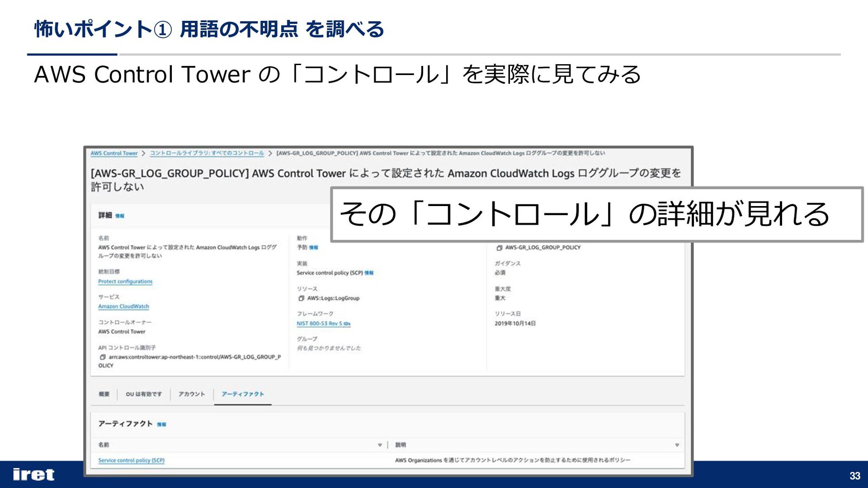Image resolution: width=868 pixels, height=488 pixels.
Task: Select the ガイダンス value 必須
Action: [500, 273]
